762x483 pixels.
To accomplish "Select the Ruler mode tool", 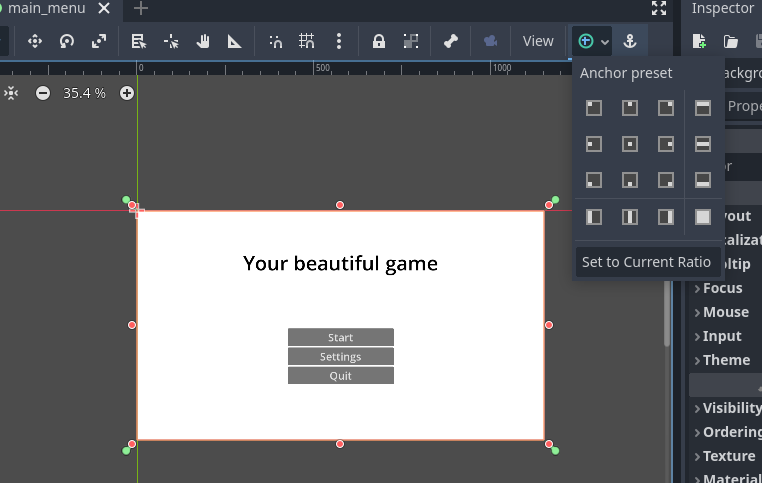I will coord(235,41).
